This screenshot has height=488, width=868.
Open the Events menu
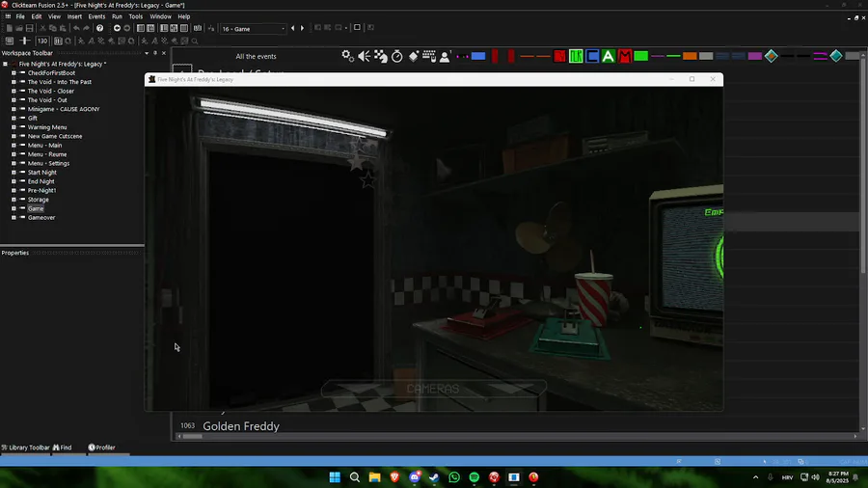coord(96,16)
